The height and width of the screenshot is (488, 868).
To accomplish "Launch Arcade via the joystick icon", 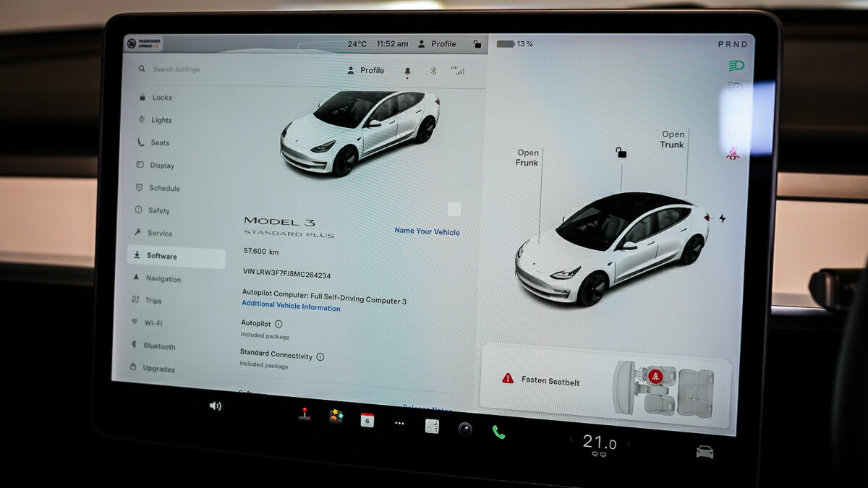I will [305, 414].
